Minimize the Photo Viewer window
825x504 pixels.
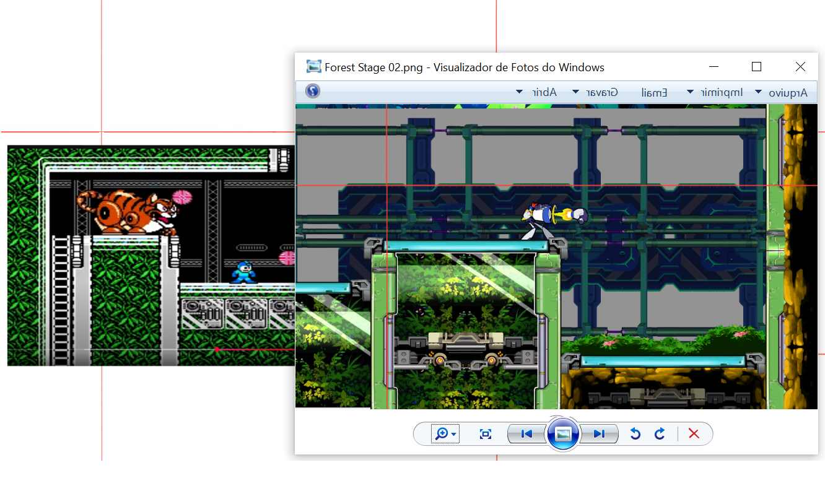tap(714, 67)
